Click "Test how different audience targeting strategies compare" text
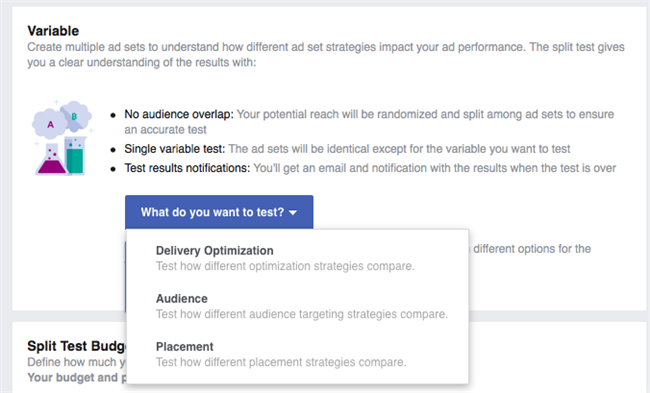 [x=302, y=314]
